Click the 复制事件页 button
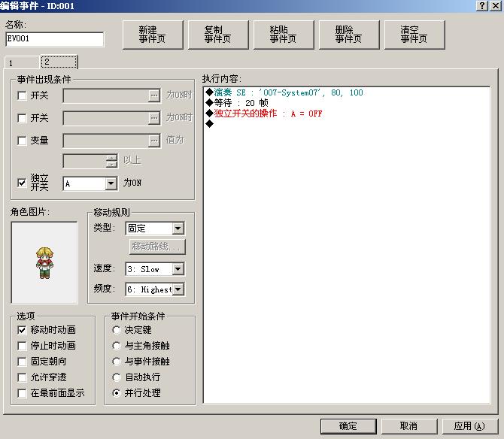 point(218,35)
